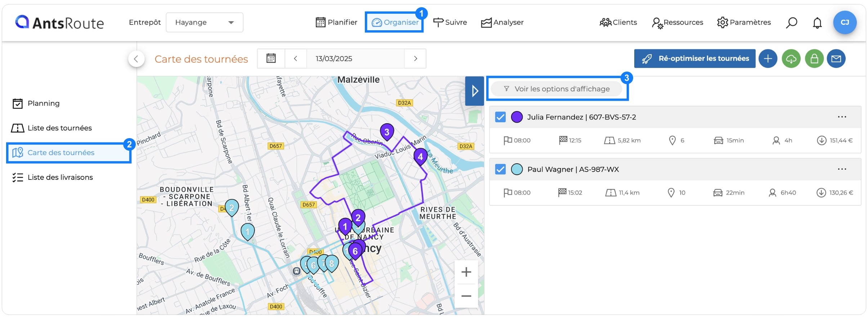Open the Ressources menu
Viewport: 868px width, 319px height.
tap(677, 22)
